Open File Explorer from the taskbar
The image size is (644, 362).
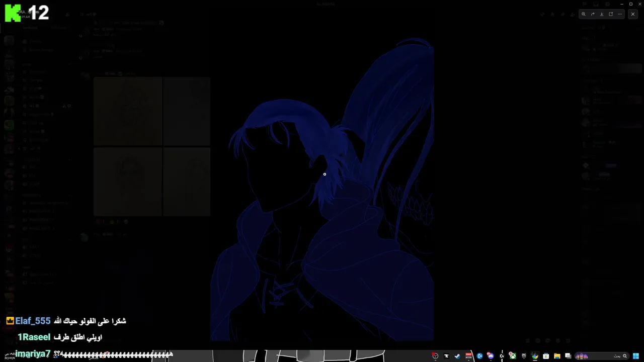[x=557, y=356]
